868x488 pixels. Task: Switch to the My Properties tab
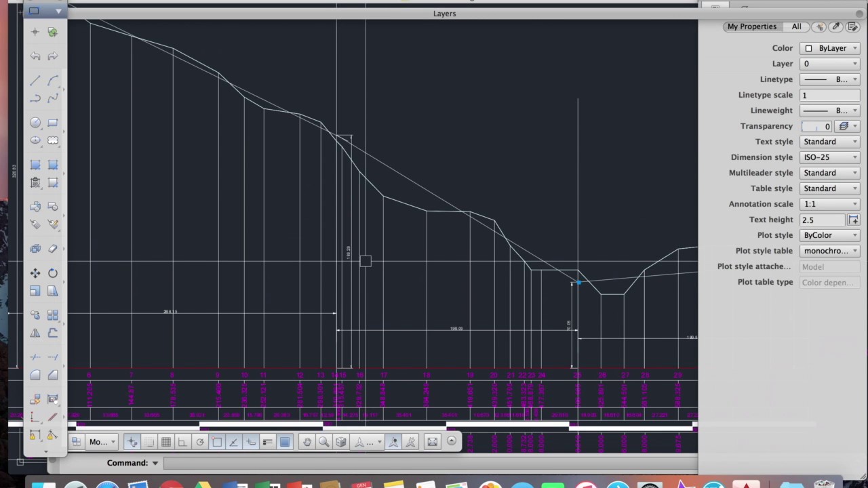(x=752, y=26)
